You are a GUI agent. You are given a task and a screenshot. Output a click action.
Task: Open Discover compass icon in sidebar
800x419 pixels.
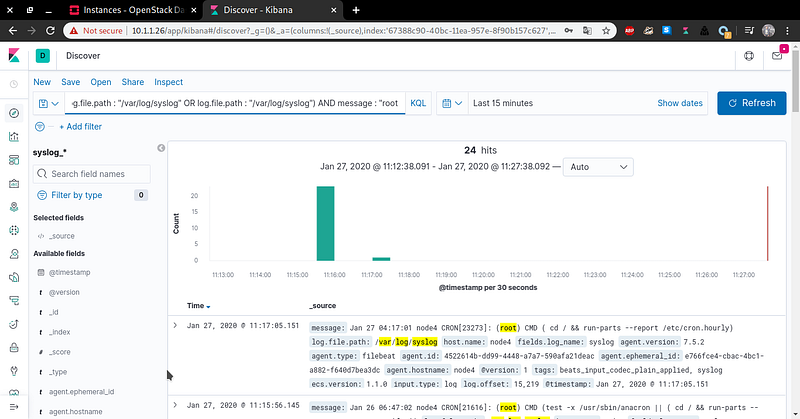(x=14, y=113)
